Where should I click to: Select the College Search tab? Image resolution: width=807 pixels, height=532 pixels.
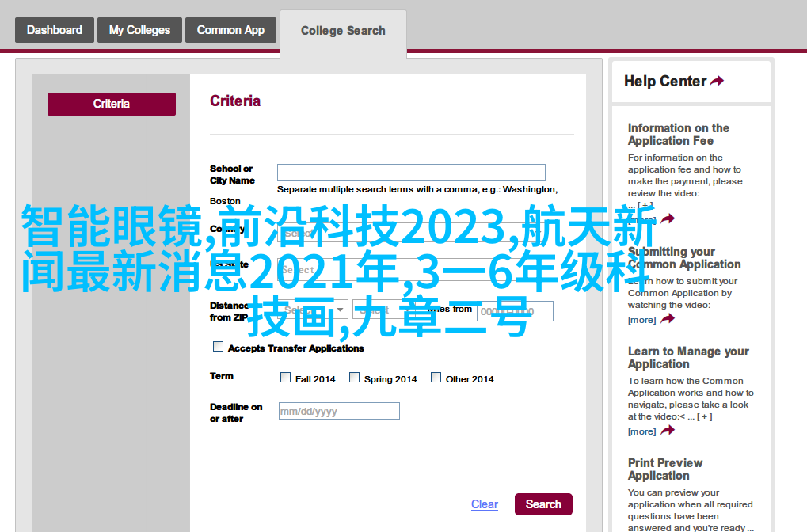click(x=343, y=31)
